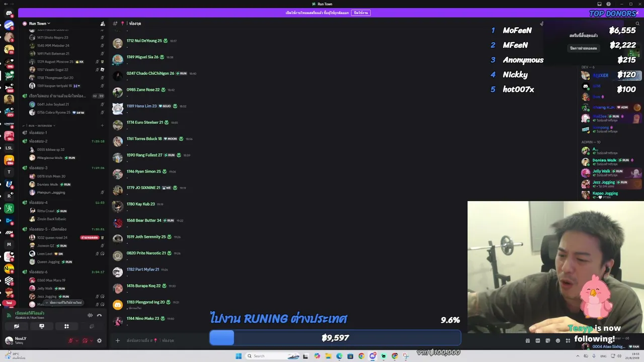Image resolution: width=644 pixels, height=362 pixels.
Task: Open the taskbar clock showing 19:53
Action: [631, 356]
